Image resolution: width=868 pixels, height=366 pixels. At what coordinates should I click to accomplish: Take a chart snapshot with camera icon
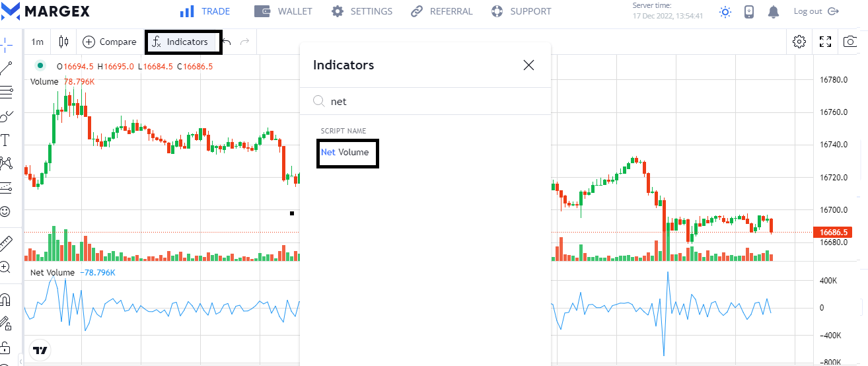[x=850, y=42]
